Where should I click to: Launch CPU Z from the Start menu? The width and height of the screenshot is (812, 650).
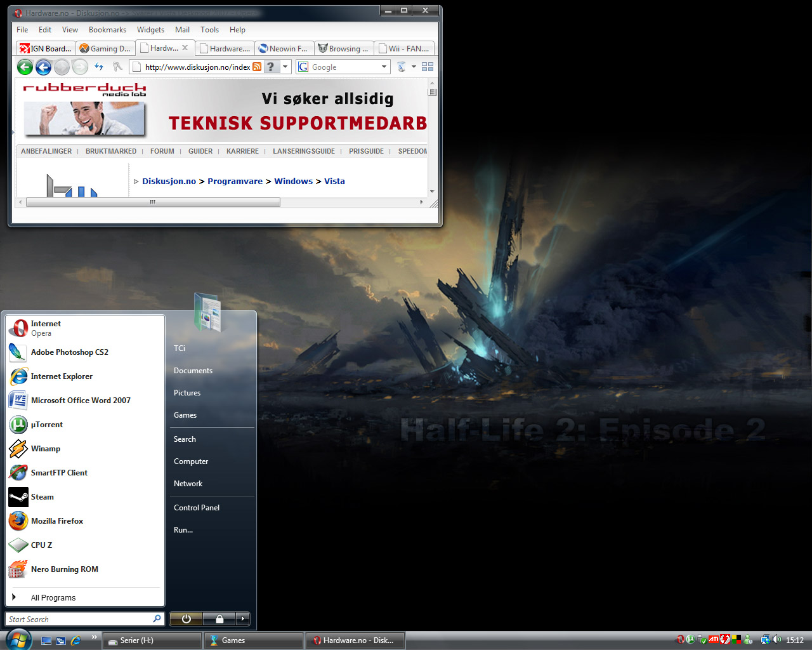point(85,545)
